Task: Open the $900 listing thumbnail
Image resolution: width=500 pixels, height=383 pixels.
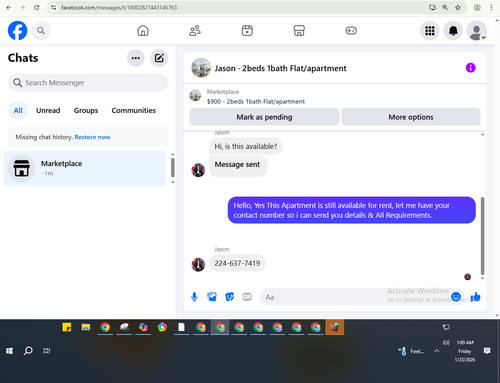Action: pos(195,96)
